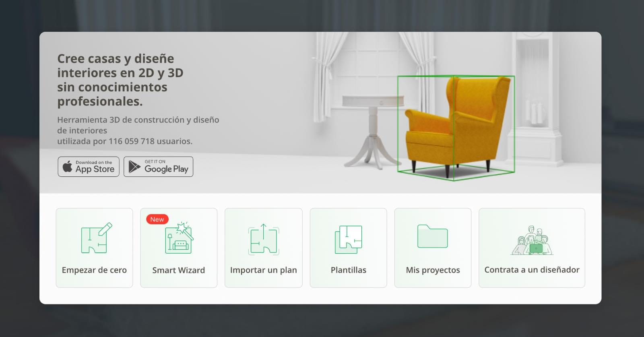Click the yellow armchair in the banner
Viewport: 644px width, 337px height.
[455, 125]
